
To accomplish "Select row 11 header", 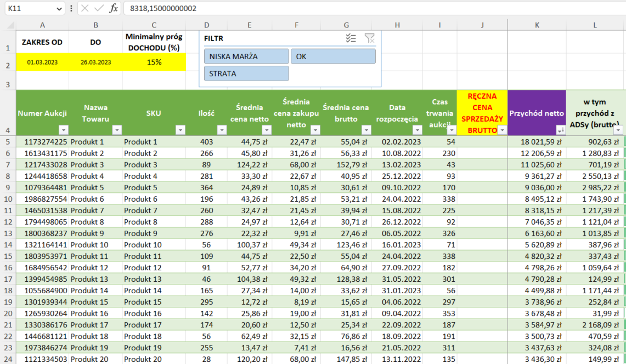I will 8,211.
